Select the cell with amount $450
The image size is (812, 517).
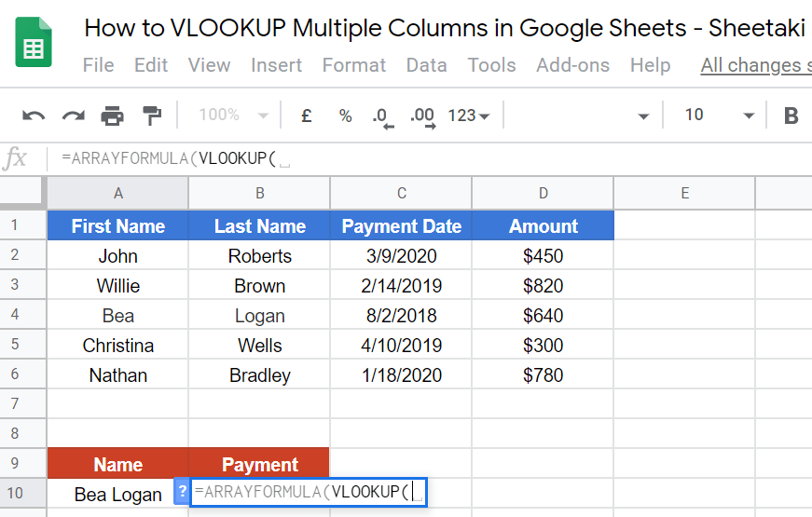coord(543,255)
